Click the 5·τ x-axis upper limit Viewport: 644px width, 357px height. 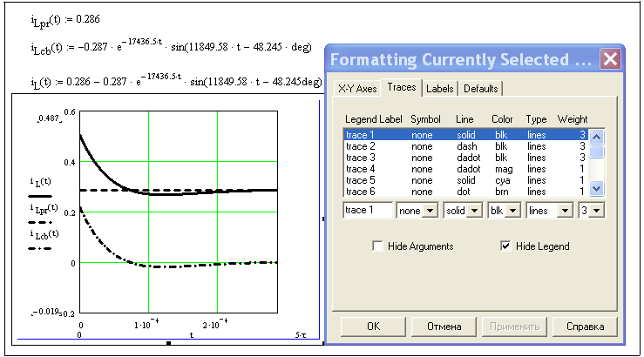click(x=301, y=335)
